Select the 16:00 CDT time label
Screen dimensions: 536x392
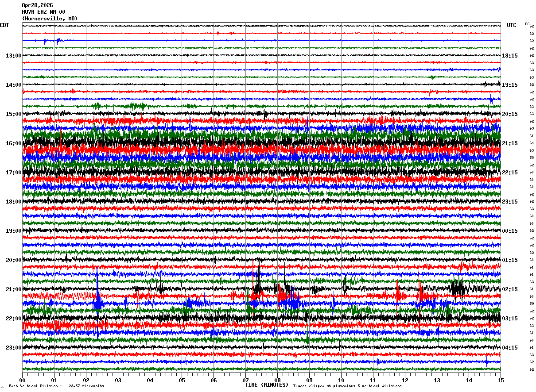click(x=14, y=143)
